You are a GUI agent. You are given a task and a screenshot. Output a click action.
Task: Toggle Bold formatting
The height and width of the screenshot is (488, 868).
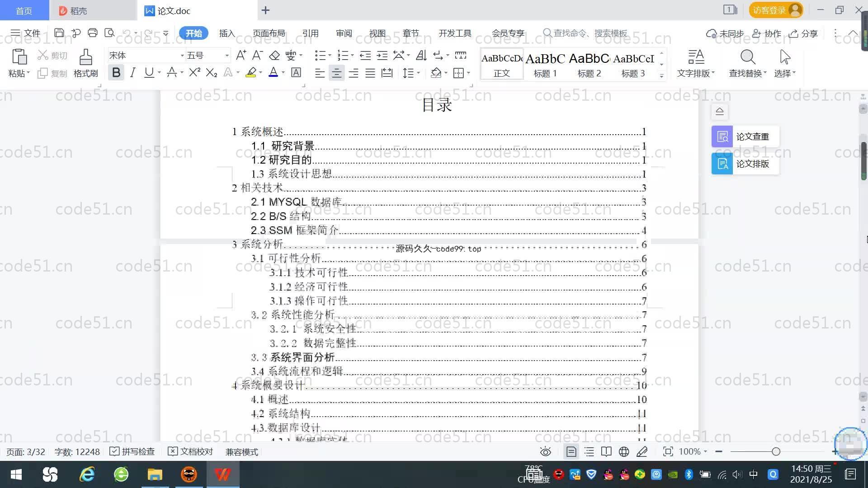pyautogui.click(x=116, y=72)
